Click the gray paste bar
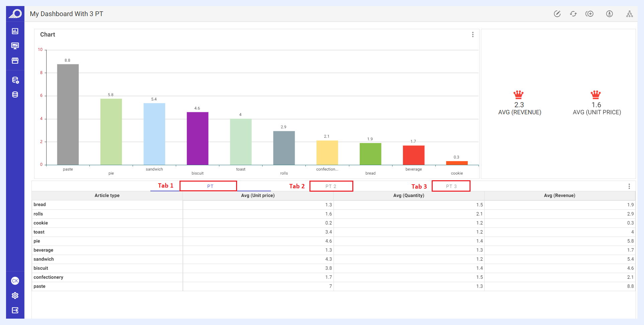 click(x=68, y=114)
